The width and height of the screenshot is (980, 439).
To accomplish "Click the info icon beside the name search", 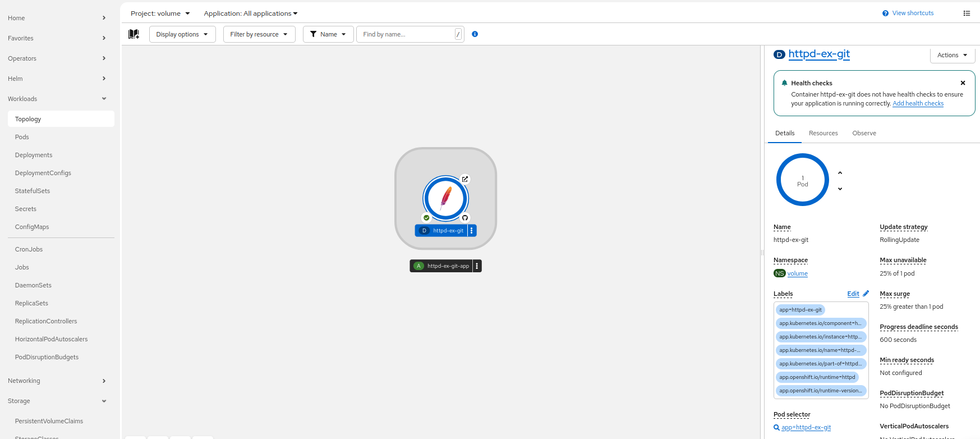I will [475, 34].
